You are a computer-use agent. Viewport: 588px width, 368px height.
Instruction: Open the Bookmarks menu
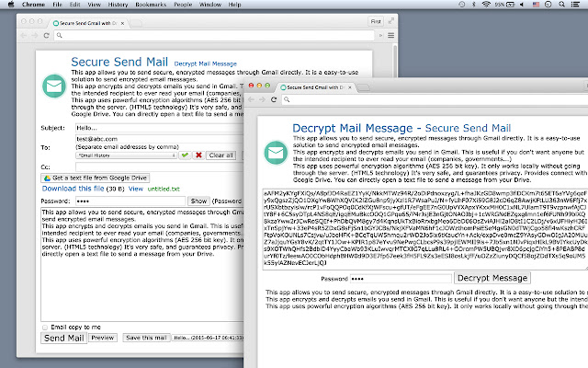pos(151,5)
